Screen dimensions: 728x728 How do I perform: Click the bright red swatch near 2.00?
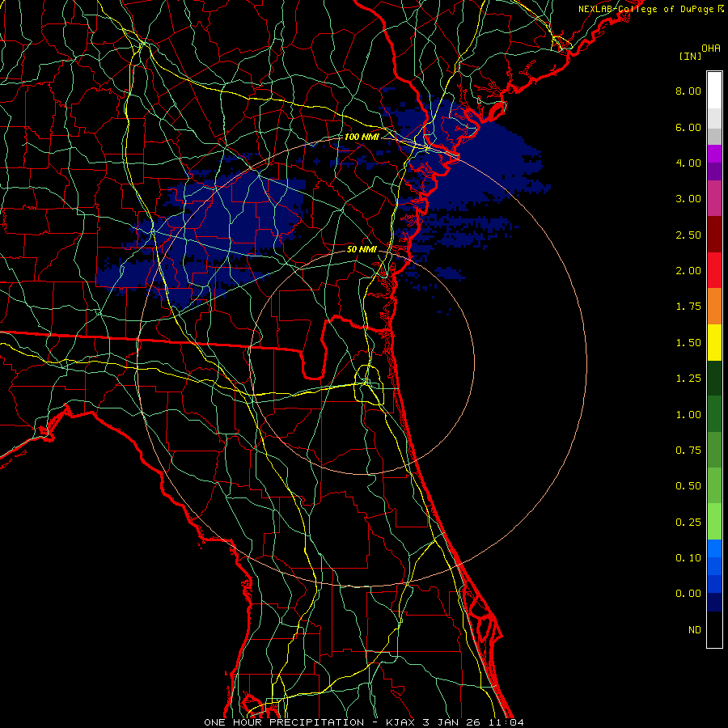tap(714, 270)
